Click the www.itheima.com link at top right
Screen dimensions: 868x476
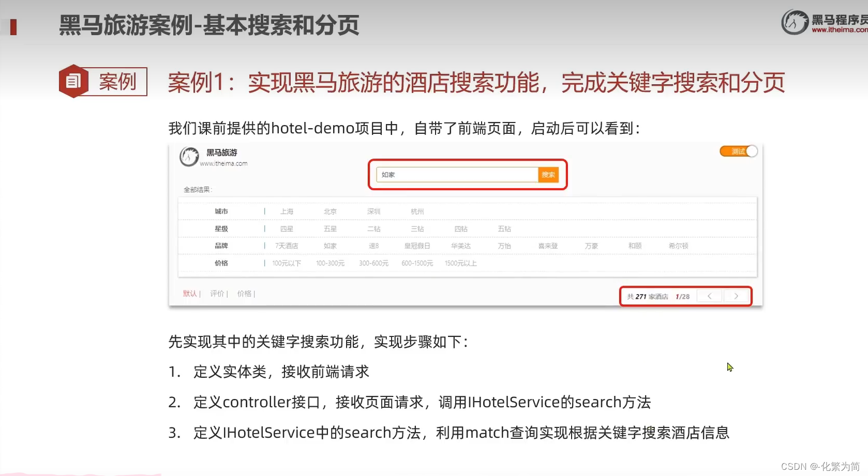point(840,30)
